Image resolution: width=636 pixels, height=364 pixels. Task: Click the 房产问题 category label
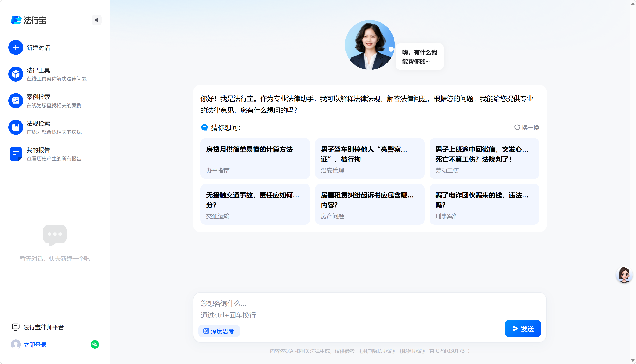coord(332,216)
